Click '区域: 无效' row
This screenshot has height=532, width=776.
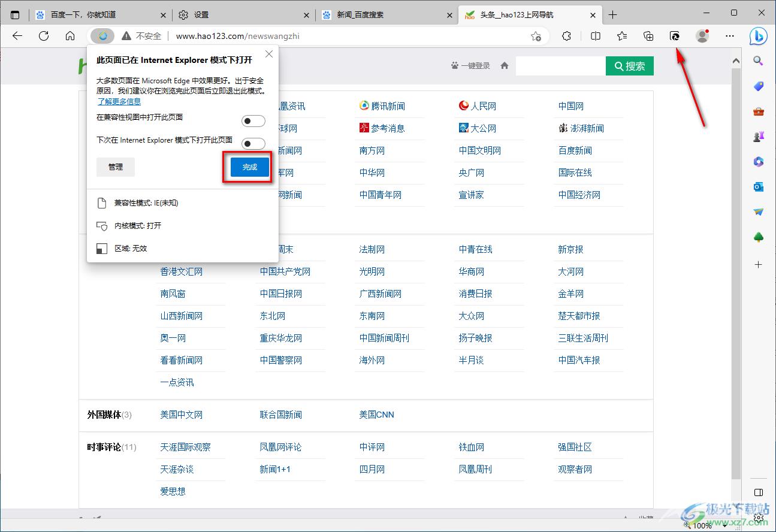coord(182,248)
